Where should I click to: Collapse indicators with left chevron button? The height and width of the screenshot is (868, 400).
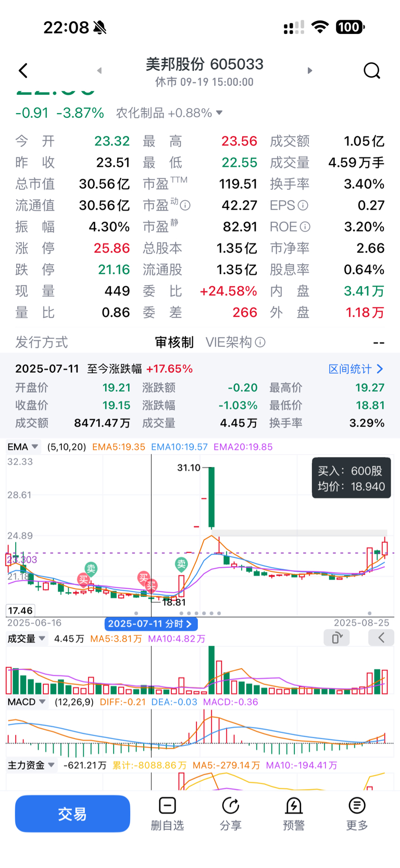pyautogui.click(x=381, y=638)
